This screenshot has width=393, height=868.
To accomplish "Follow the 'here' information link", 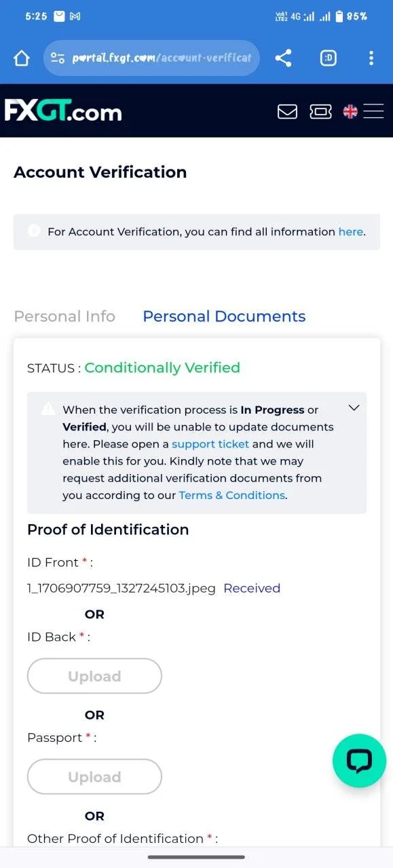I will pyautogui.click(x=350, y=232).
